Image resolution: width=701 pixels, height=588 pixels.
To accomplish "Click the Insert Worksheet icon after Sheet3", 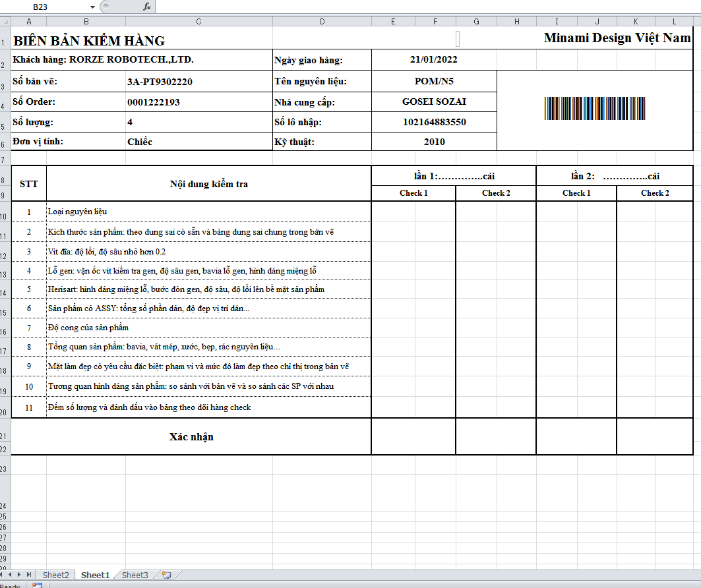I will [166, 575].
